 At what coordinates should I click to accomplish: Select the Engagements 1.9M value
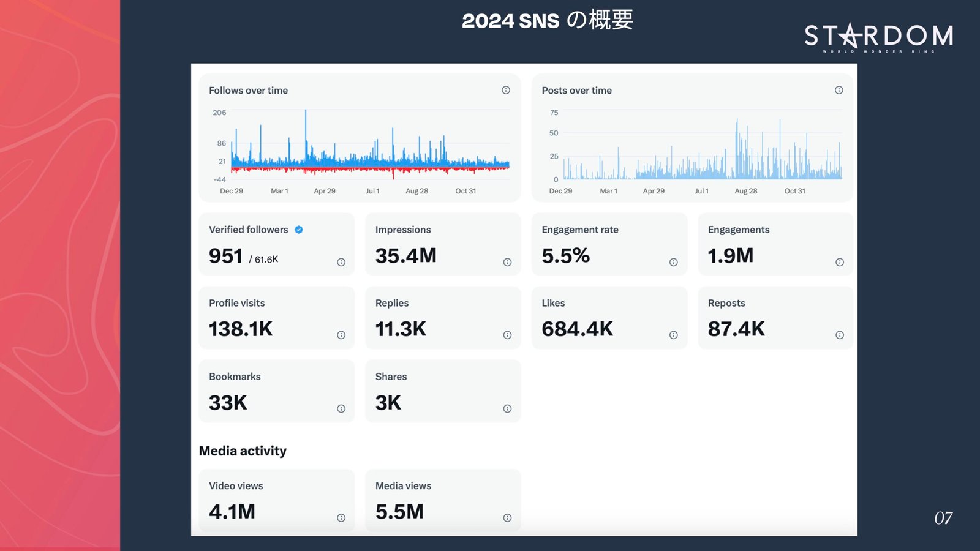[x=731, y=255]
